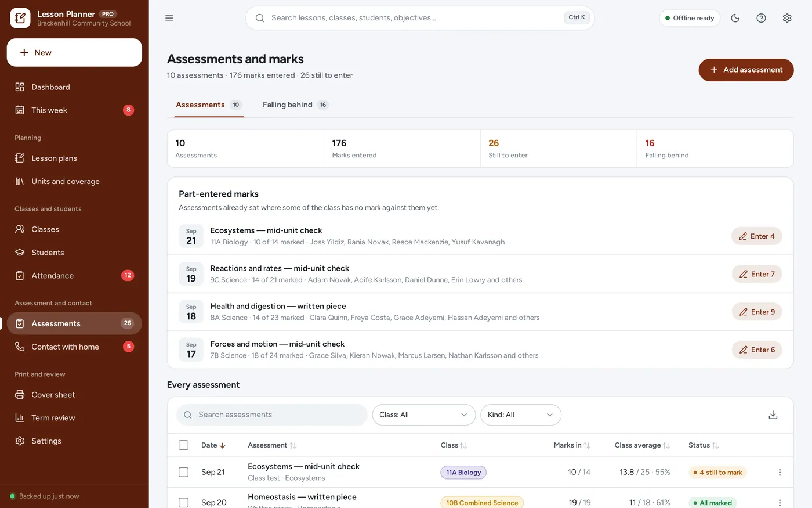812x508 pixels.
Task: Click the download icon above the assessments table
Action: (x=773, y=415)
